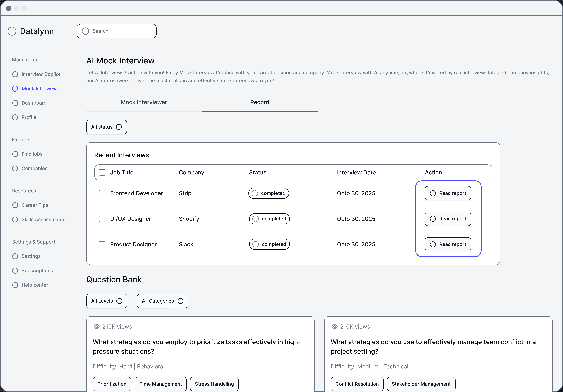Click the Subscriptions sidebar icon

(15, 271)
